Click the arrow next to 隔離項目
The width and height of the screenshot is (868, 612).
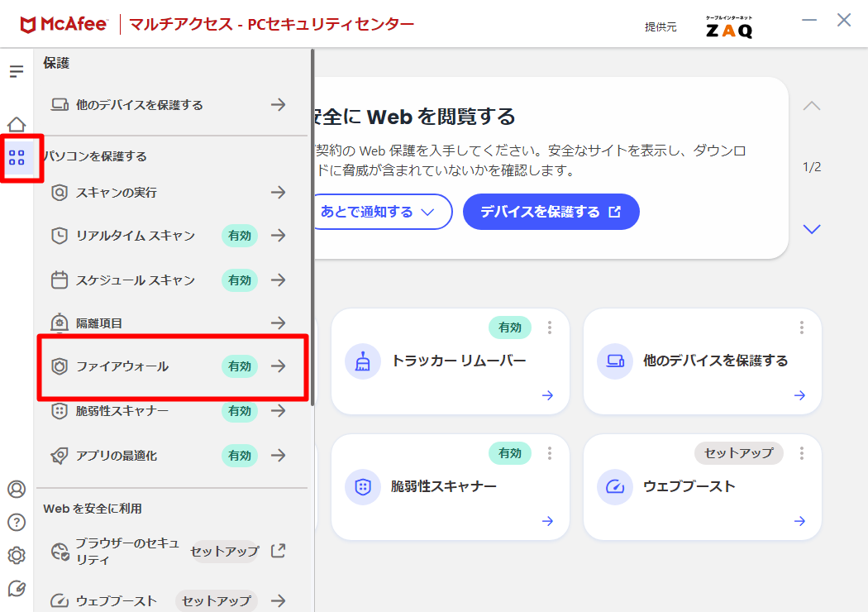click(279, 323)
